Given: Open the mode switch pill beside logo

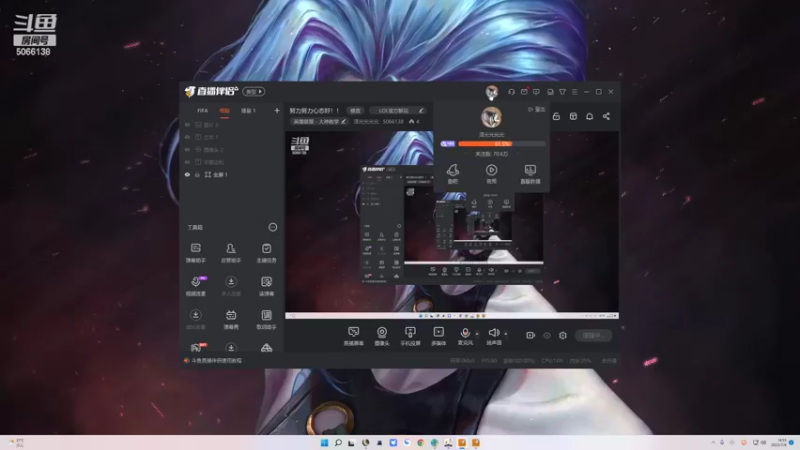Looking at the screenshot, I should pos(253,92).
